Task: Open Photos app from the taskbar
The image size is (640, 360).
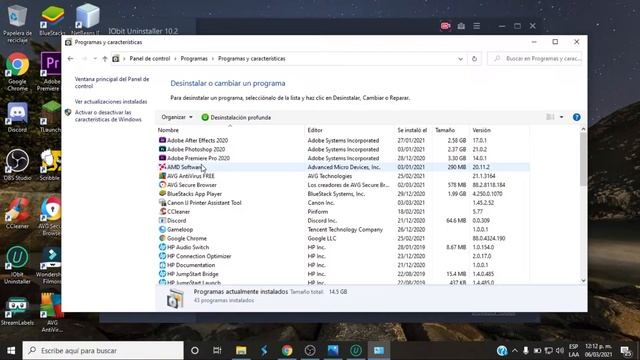Action: pos(333,351)
